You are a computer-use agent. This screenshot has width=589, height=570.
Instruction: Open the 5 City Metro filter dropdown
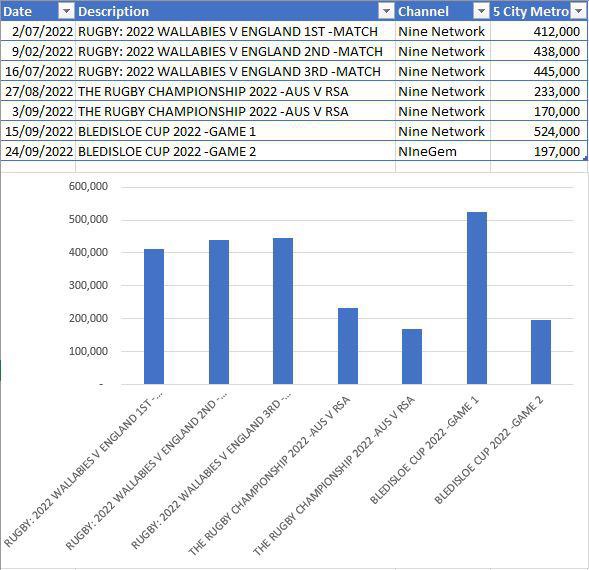tap(578, 12)
